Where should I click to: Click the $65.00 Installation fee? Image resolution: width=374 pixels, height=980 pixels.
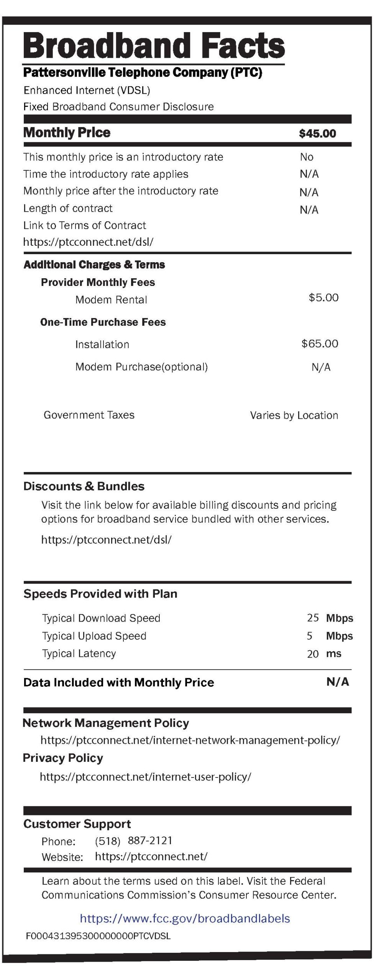320,343
